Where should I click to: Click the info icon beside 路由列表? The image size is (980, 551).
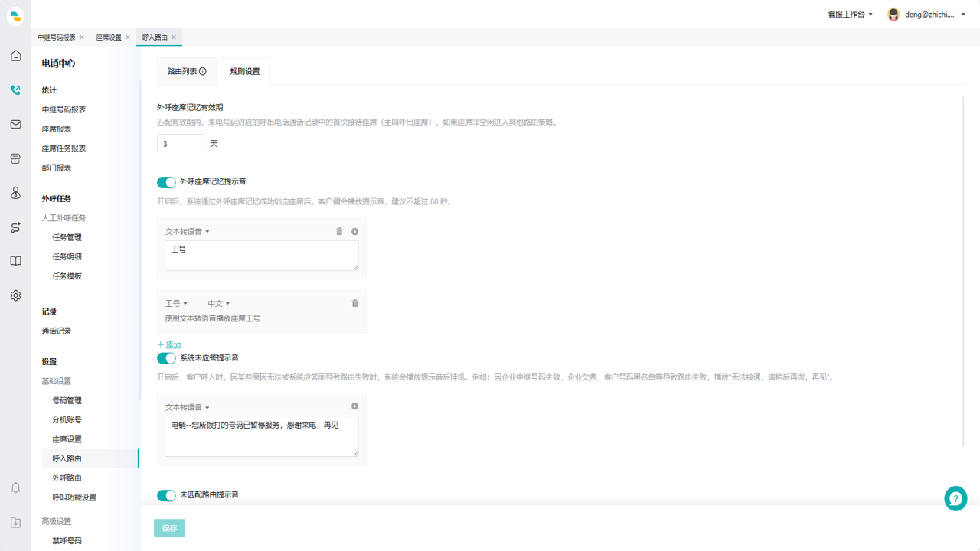203,71
